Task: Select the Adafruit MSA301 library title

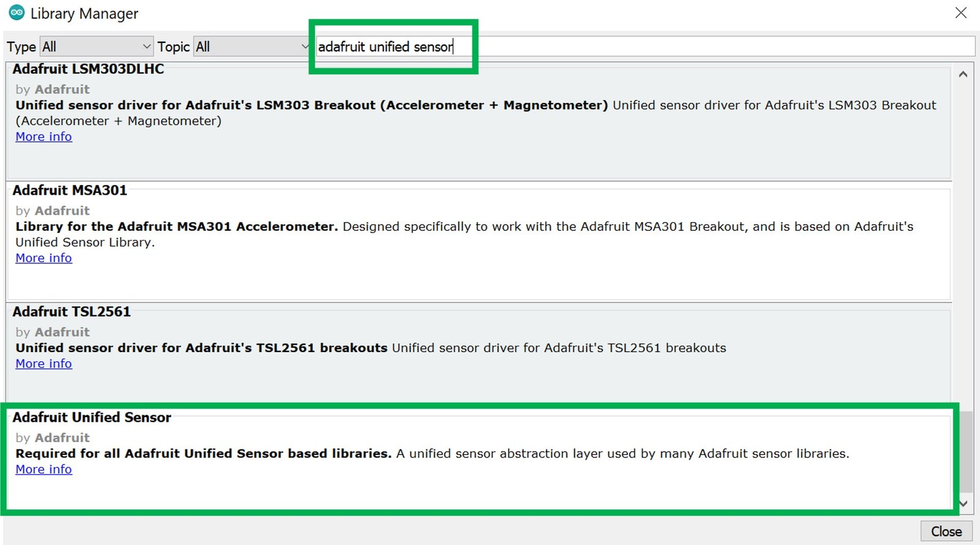Action: (x=70, y=190)
